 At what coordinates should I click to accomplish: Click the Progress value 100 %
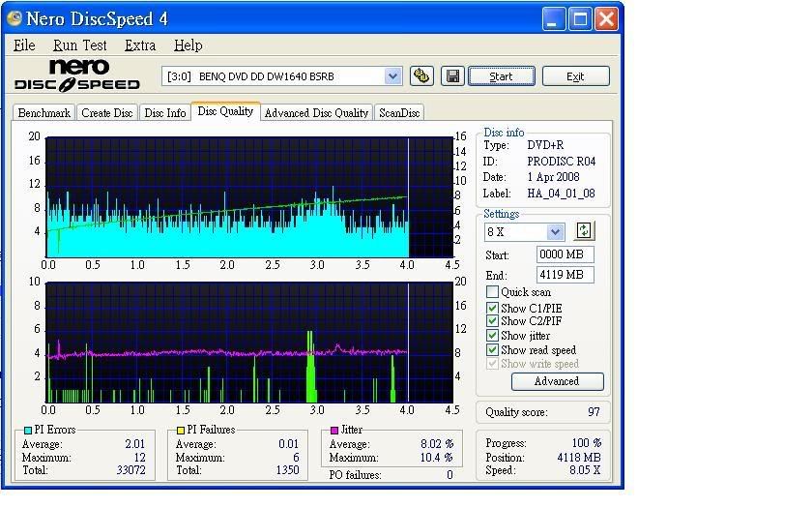click(587, 443)
